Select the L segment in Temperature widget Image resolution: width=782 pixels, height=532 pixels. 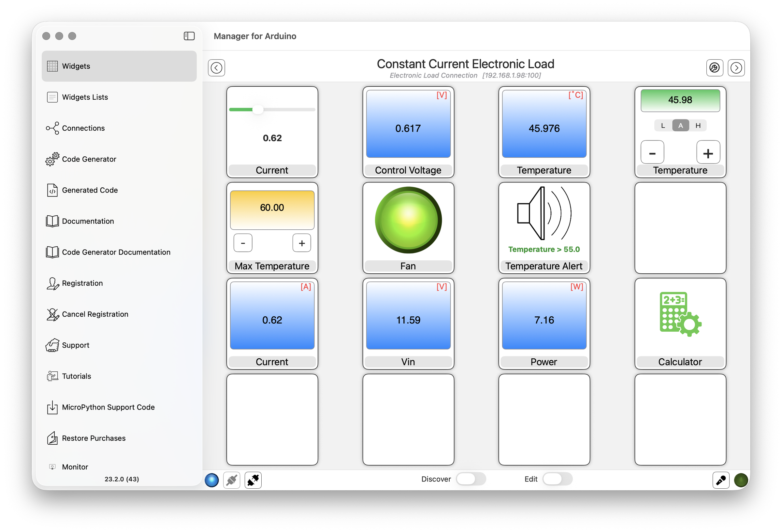663,125
